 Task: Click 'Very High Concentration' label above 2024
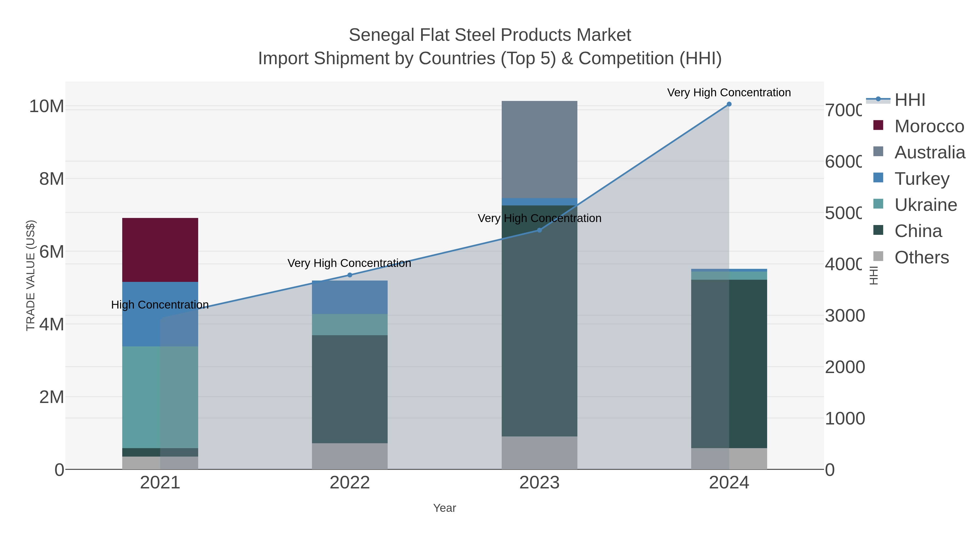(x=729, y=93)
